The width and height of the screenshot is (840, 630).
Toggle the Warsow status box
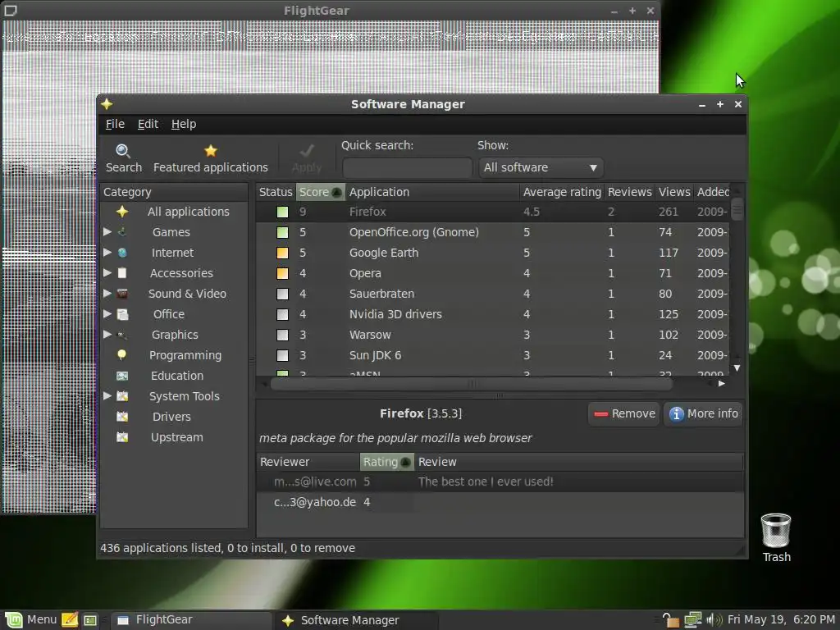(x=282, y=335)
